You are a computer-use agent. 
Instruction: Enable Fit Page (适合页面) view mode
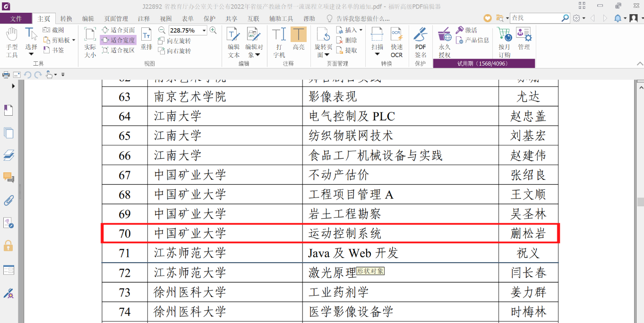click(118, 30)
